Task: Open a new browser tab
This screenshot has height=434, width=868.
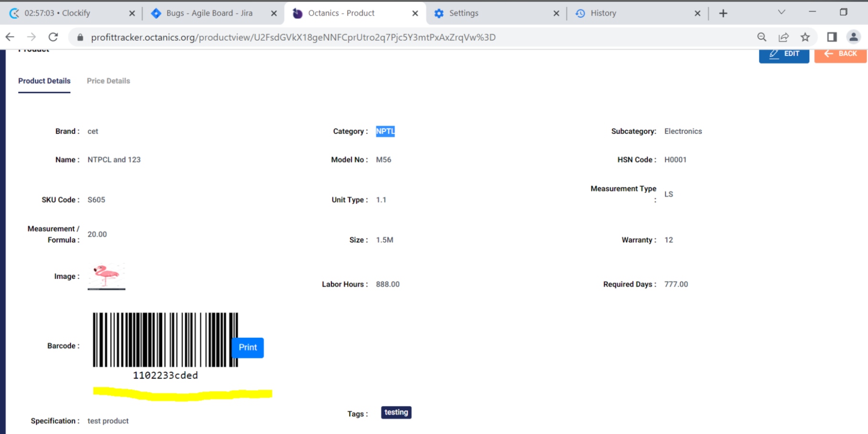Action: [723, 13]
